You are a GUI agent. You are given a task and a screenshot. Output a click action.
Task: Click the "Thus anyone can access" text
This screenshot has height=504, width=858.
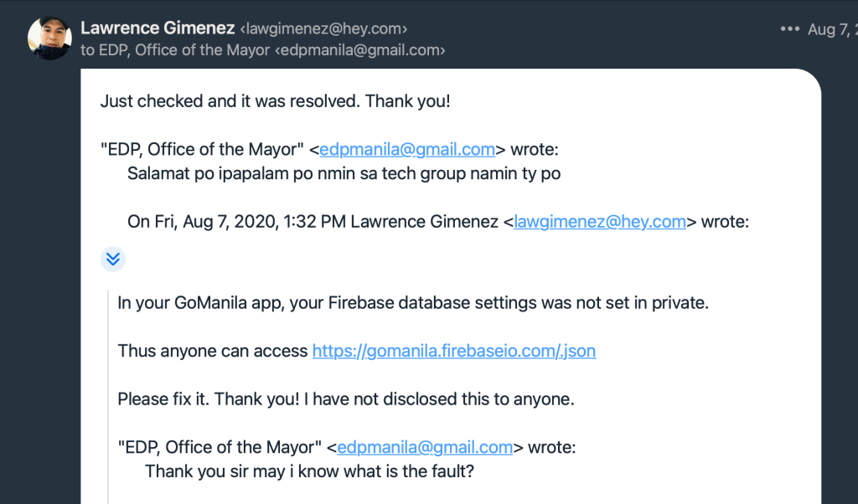pos(213,351)
